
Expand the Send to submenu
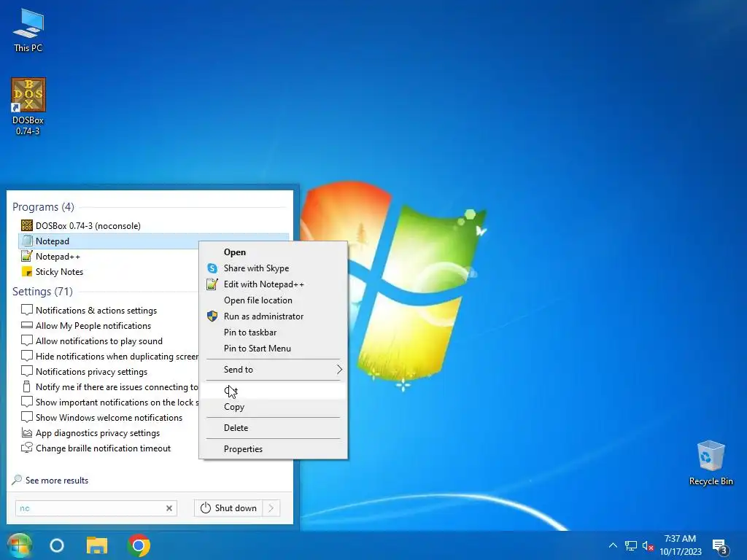point(274,370)
